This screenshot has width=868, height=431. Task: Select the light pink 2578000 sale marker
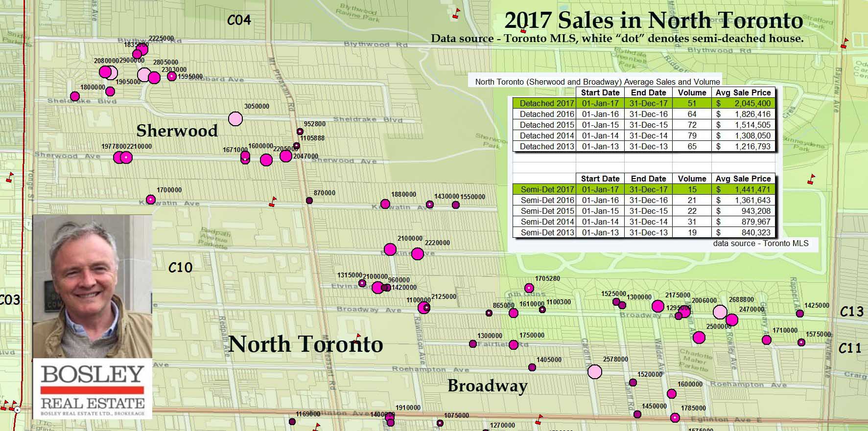click(x=595, y=372)
